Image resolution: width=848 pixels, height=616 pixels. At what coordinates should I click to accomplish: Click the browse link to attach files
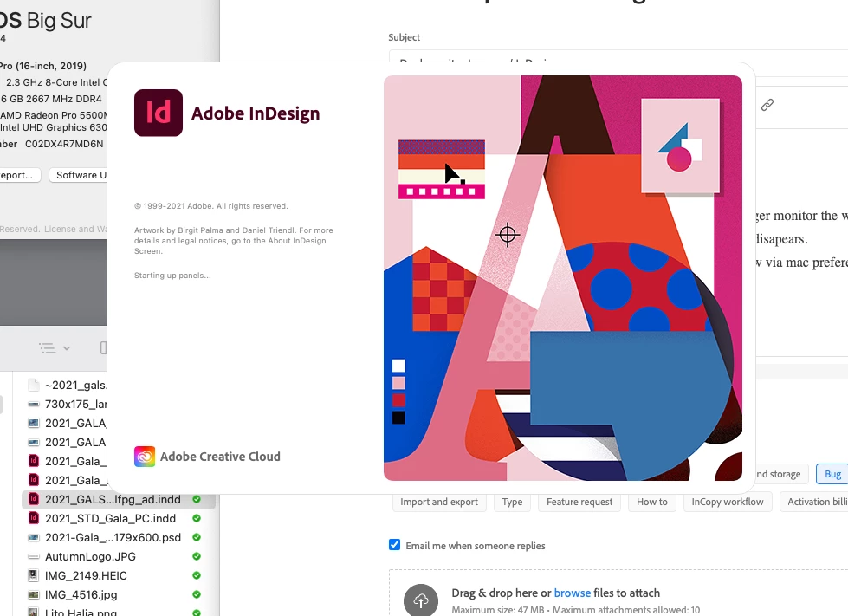573,593
